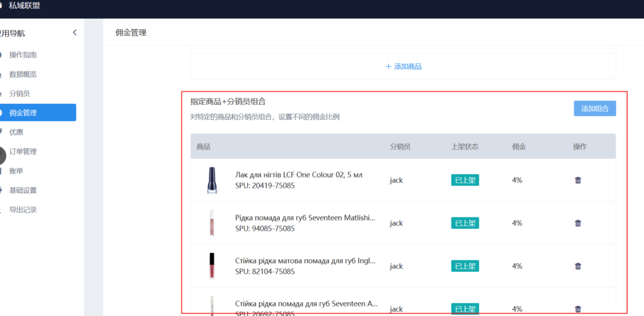Click the 上架状态 column header
The width and height of the screenshot is (644, 316).
click(465, 146)
